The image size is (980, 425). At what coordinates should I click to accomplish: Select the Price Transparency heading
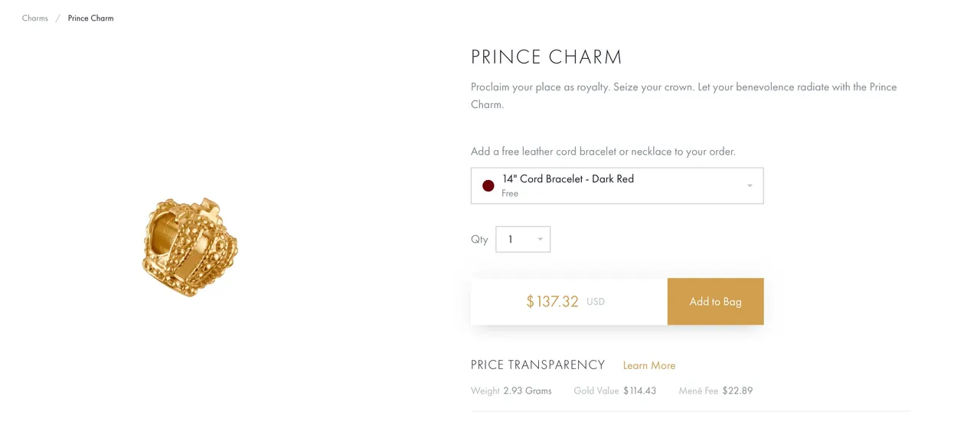(537, 365)
